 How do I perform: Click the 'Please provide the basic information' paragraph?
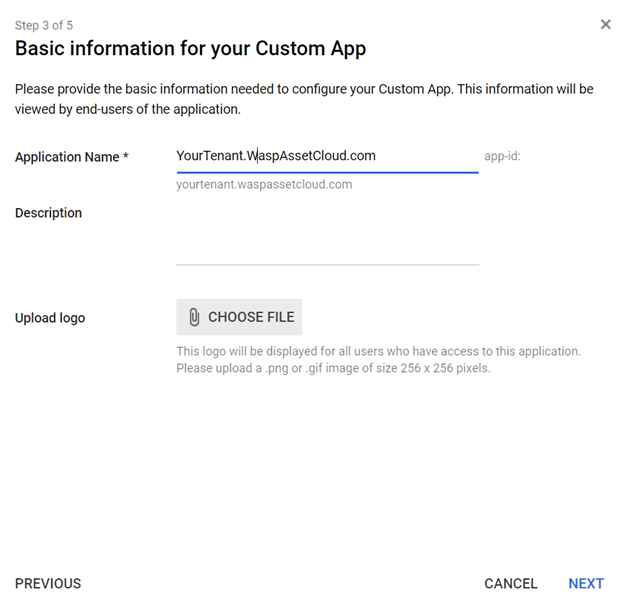click(x=304, y=89)
